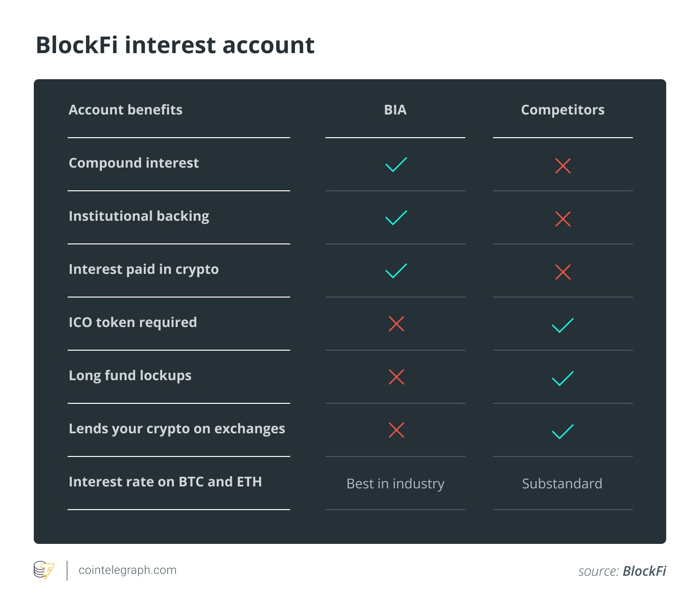Click the Account benefits header
700x612 pixels.
126,110
